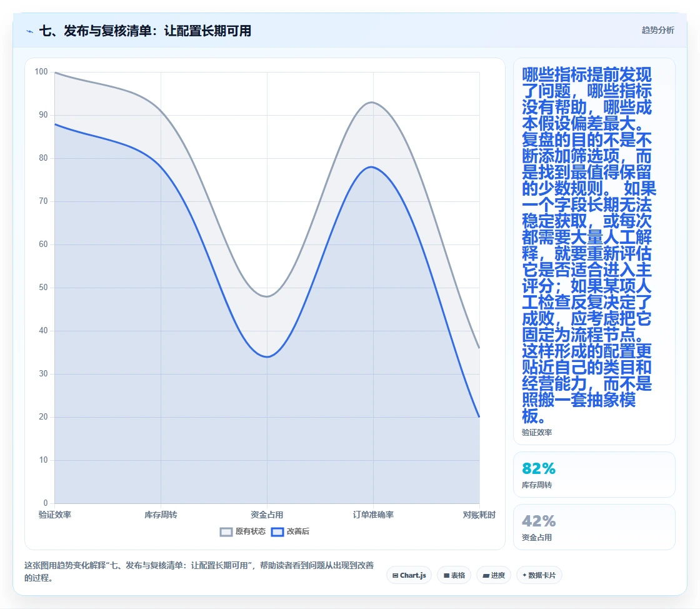Click the 42% value in 资金占用 card
Screen dimensions: 700x609
pyautogui.click(x=538, y=521)
